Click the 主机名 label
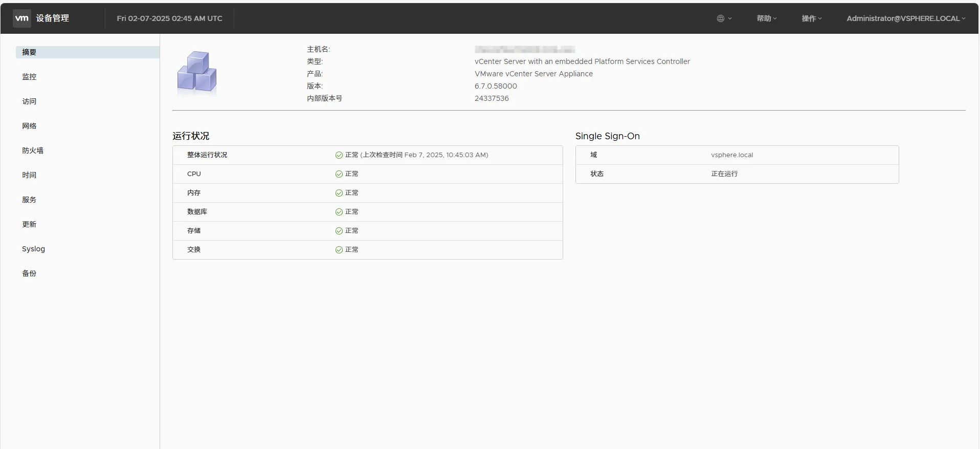This screenshot has width=980, height=449. point(318,49)
